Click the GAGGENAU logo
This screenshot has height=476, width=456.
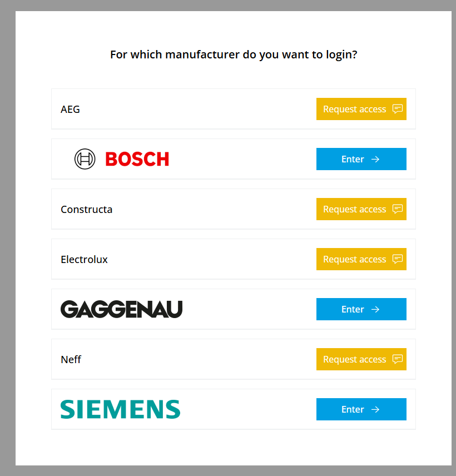point(121,309)
